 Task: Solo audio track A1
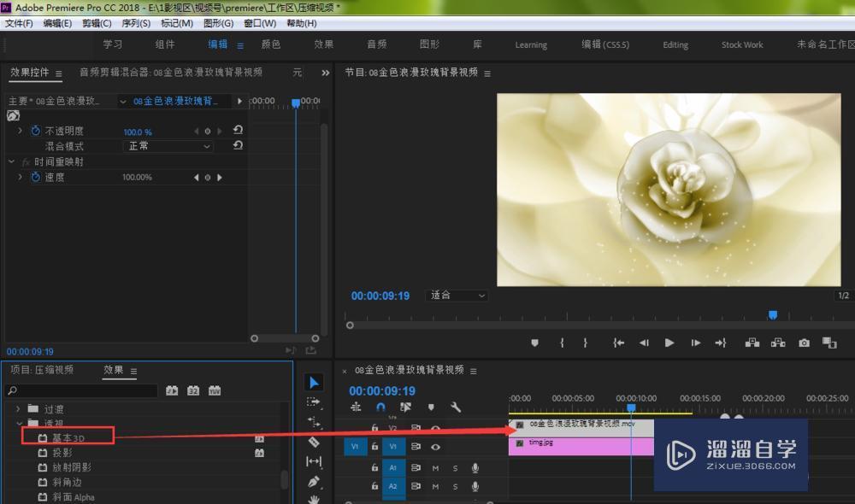pyautogui.click(x=456, y=468)
